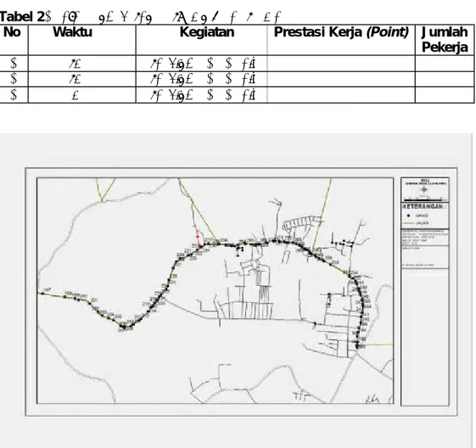Click the point labeled 197 on the map
The height and width of the screenshot is (448, 476).
42,294
